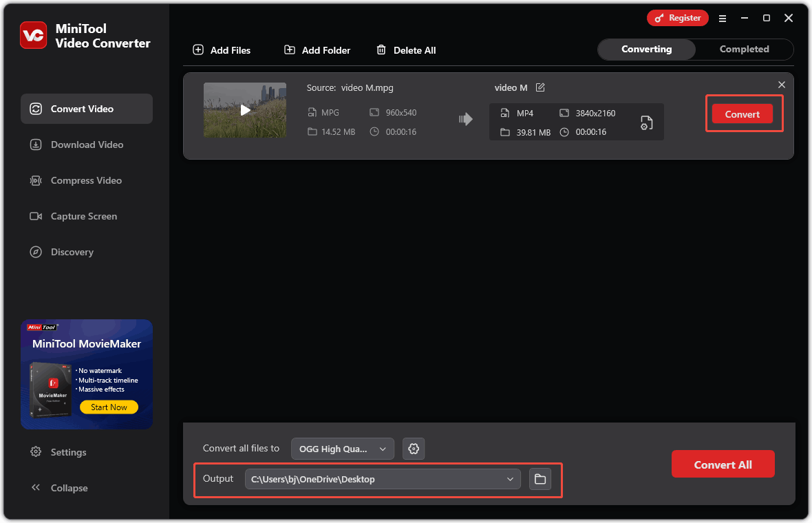Open the Convert Video section
This screenshot has height=523, width=812.
(87, 109)
